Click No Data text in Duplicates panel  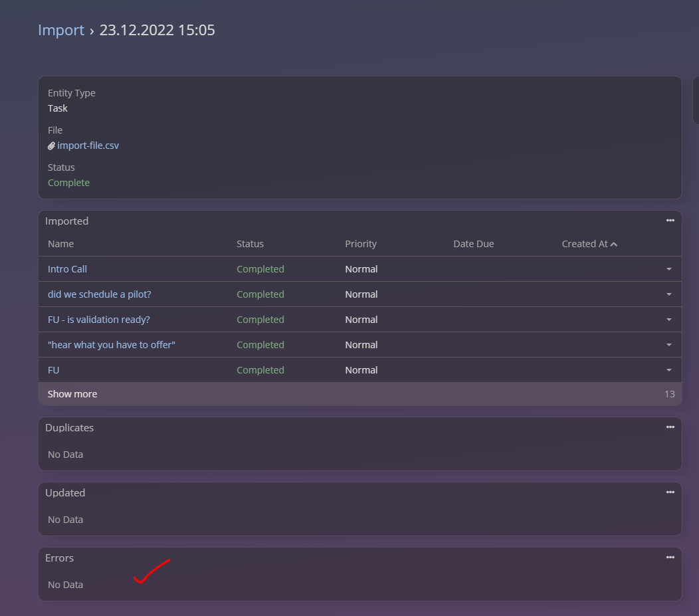pos(66,455)
